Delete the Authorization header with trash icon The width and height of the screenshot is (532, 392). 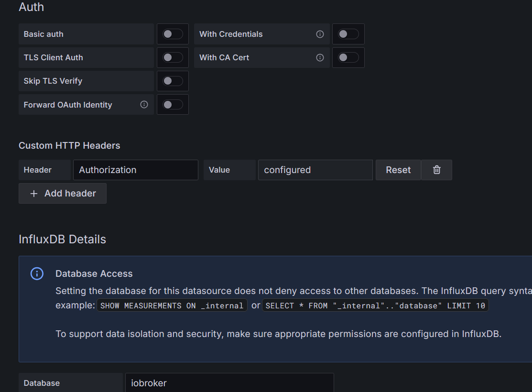coord(436,170)
